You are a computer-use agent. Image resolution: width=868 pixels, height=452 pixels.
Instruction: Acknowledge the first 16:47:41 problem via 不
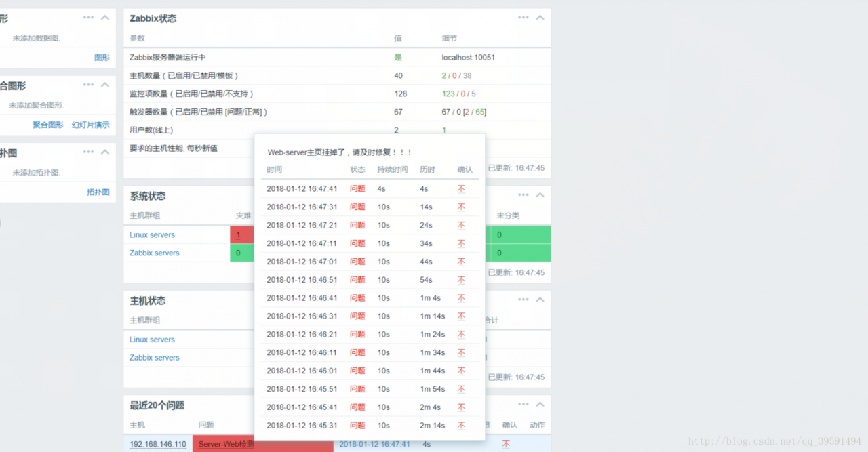462,188
